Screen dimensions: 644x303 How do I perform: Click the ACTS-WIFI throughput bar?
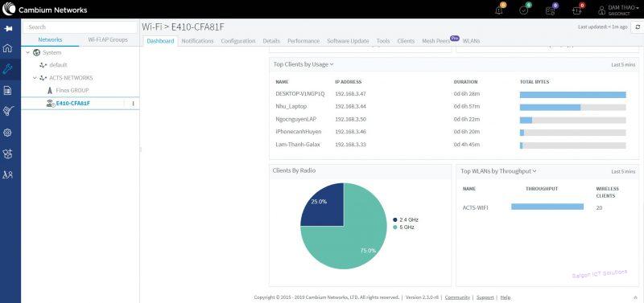[x=547, y=207]
